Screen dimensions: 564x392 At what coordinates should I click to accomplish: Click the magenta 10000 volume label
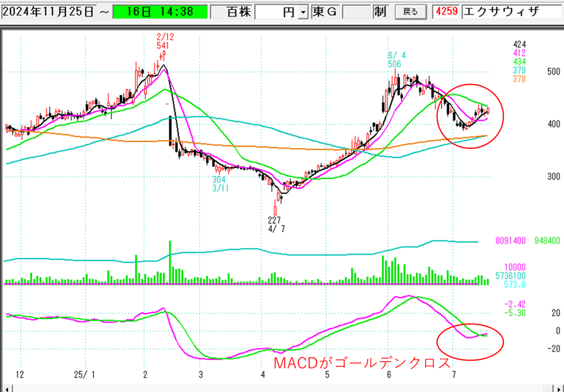pos(515,267)
